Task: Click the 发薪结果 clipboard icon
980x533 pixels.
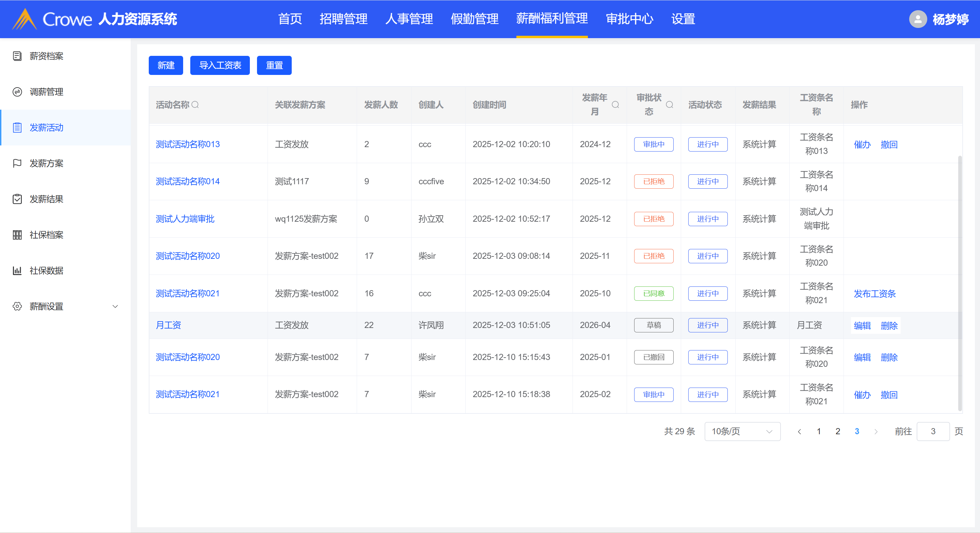Action: pyautogui.click(x=17, y=199)
